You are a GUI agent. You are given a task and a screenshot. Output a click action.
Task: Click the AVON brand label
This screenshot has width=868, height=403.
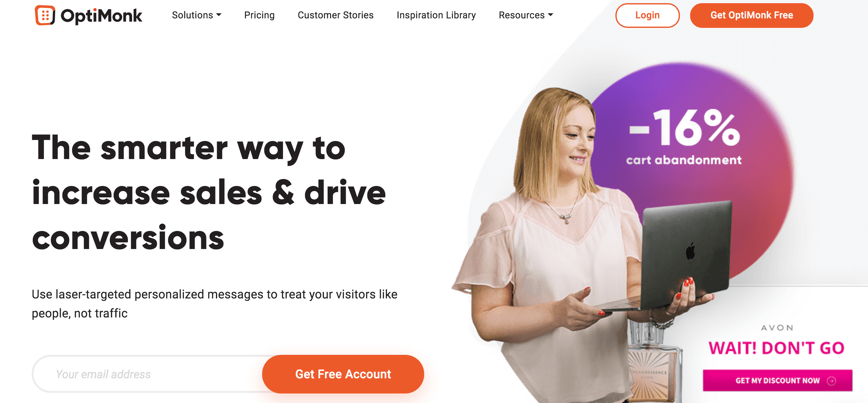(777, 328)
